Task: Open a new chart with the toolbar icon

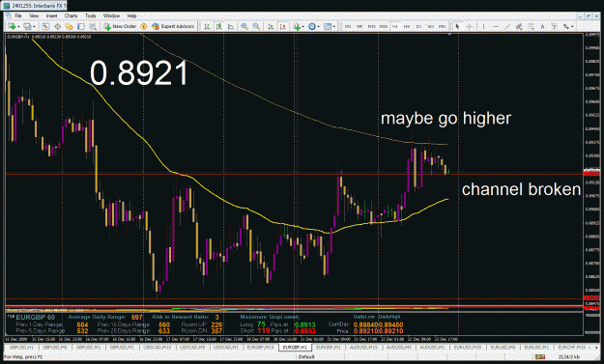Action: pos(12,26)
